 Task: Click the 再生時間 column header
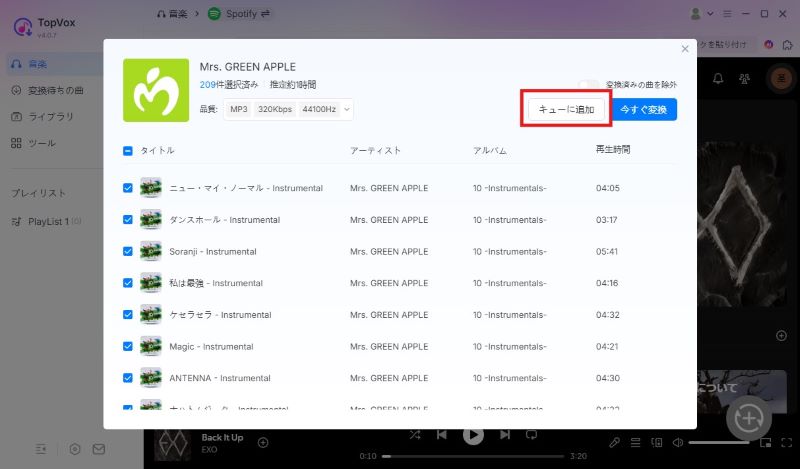point(613,150)
